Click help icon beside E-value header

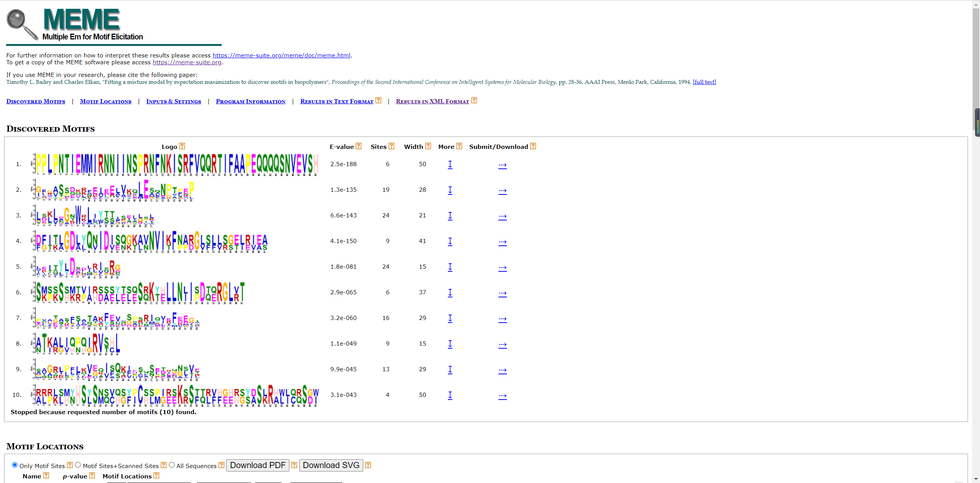coord(359,146)
